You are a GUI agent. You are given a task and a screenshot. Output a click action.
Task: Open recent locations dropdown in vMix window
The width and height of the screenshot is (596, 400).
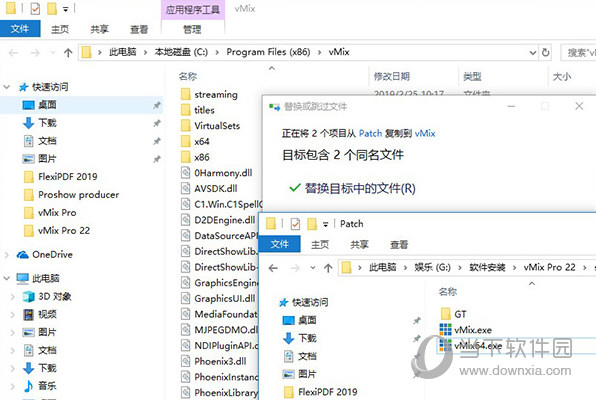pyautogui.click(x=52, y=52)
